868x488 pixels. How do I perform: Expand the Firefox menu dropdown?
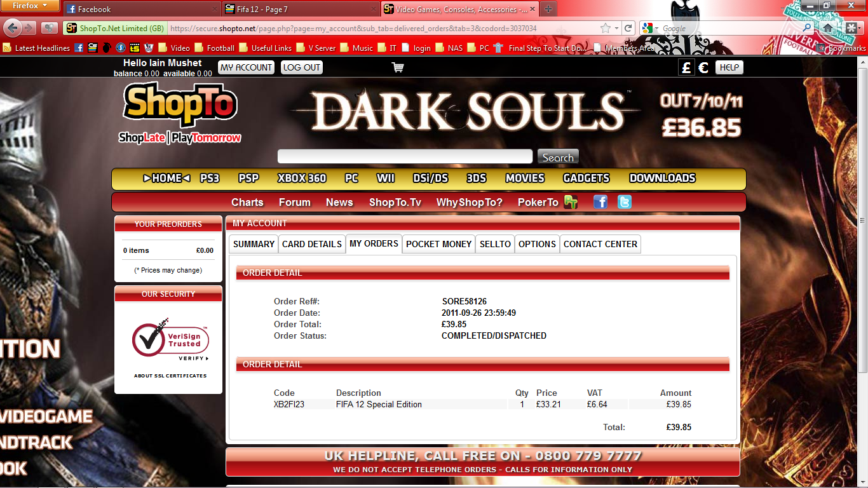30,6
